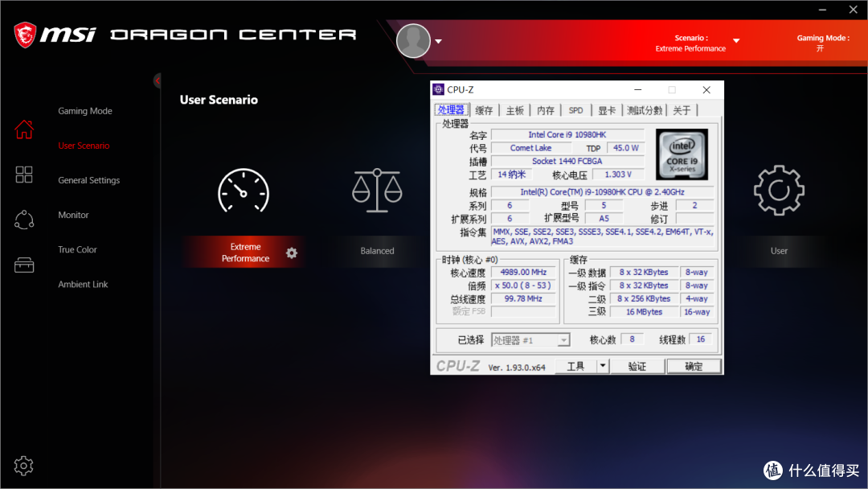Click the Intel Core i9 logo in CPU-Z
The image size is (868, 489).
[x=682, y=154]
